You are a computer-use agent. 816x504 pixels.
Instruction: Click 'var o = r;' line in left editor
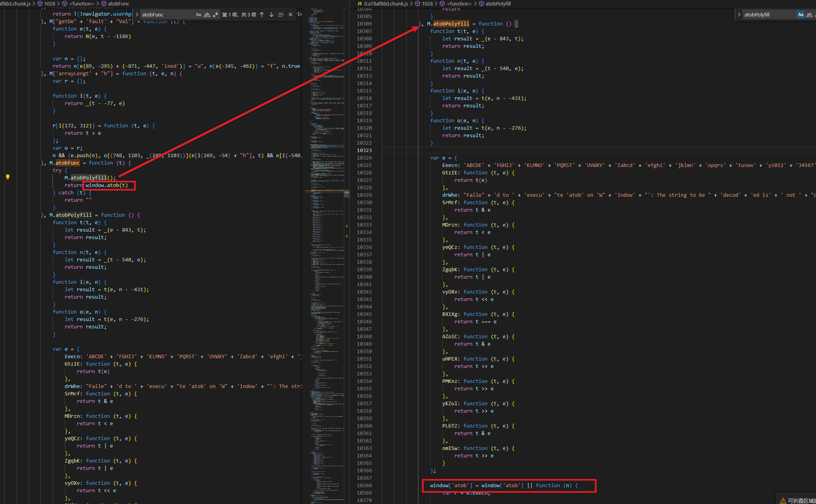pyautogui.click(x=67, y=148)
